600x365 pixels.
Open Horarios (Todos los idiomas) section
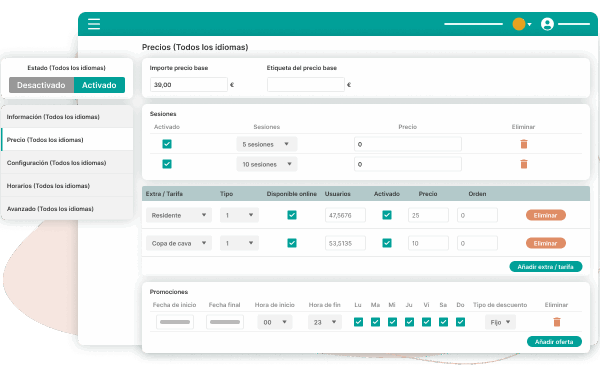pos(67,186)
